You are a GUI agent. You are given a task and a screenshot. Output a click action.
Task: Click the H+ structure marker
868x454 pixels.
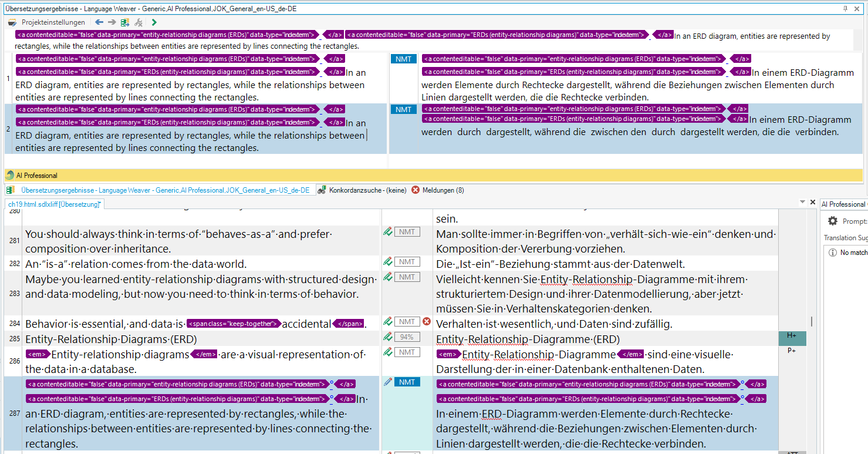click(792, 335)
